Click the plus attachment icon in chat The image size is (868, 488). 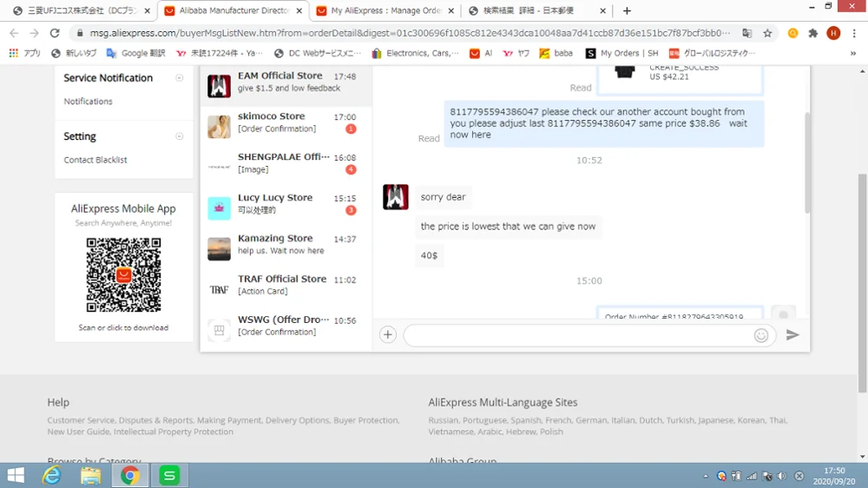387,334
